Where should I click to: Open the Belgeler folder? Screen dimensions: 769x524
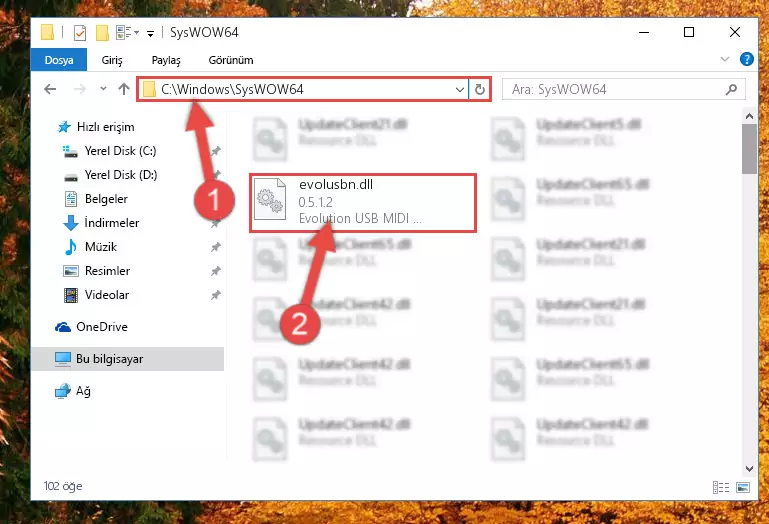point(97,199)
